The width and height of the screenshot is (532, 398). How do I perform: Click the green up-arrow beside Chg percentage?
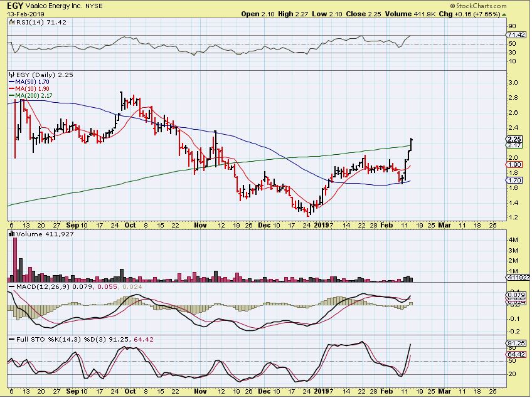504,14
